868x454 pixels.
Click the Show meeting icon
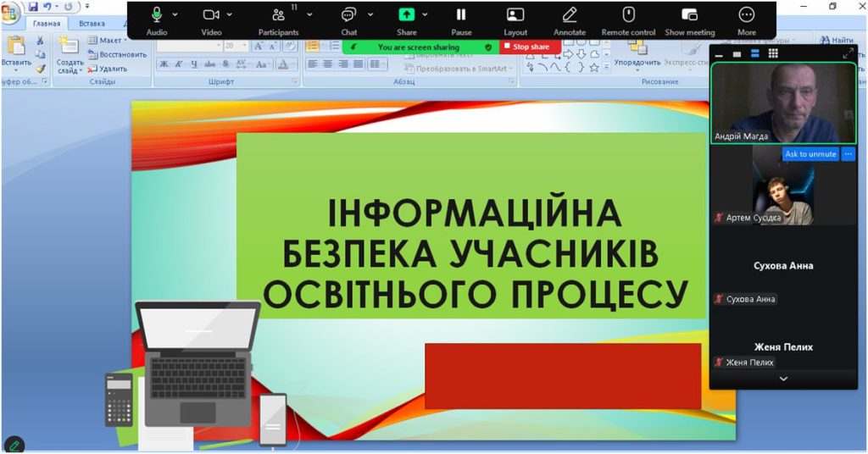tap(689, 15)
